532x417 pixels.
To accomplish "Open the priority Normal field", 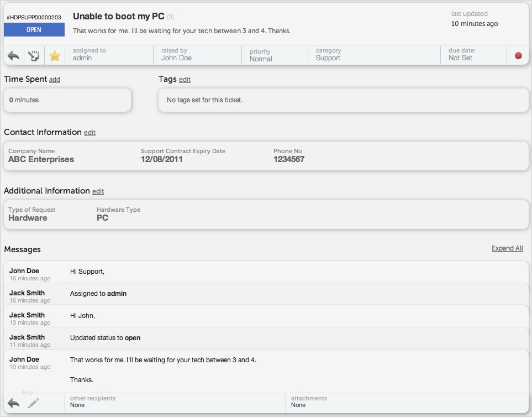I will point(274,55).
